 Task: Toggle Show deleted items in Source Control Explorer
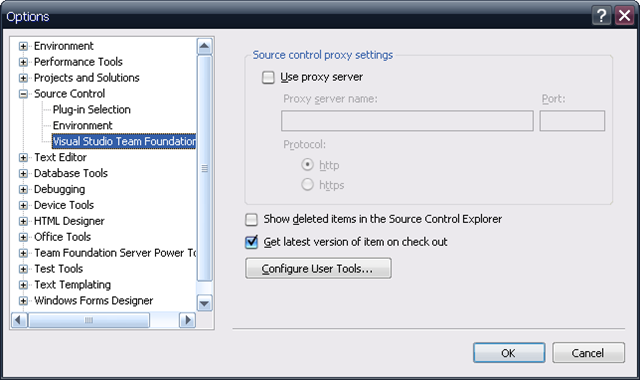click(x=251, y=220)
